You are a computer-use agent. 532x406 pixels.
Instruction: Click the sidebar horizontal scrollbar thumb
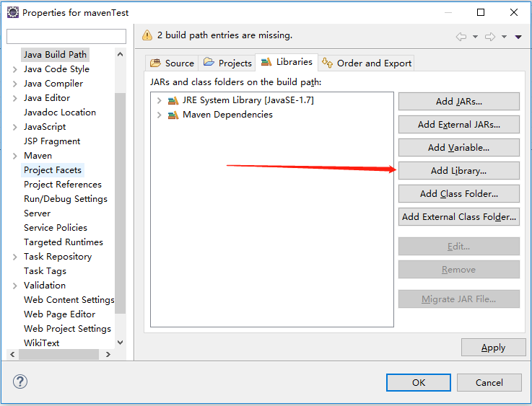58,355
